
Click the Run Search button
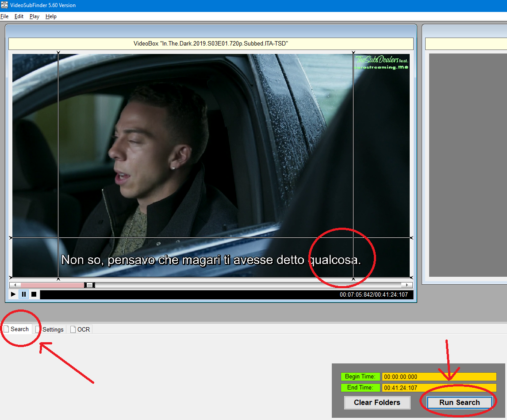(460, 403)
